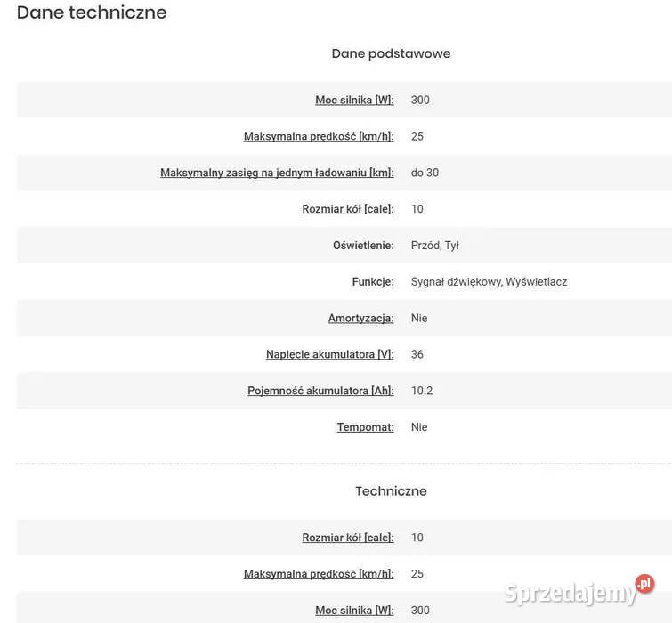
Task: Click the Sprzedajemy.pl logo watermark
Action: (x=579, y=590)
